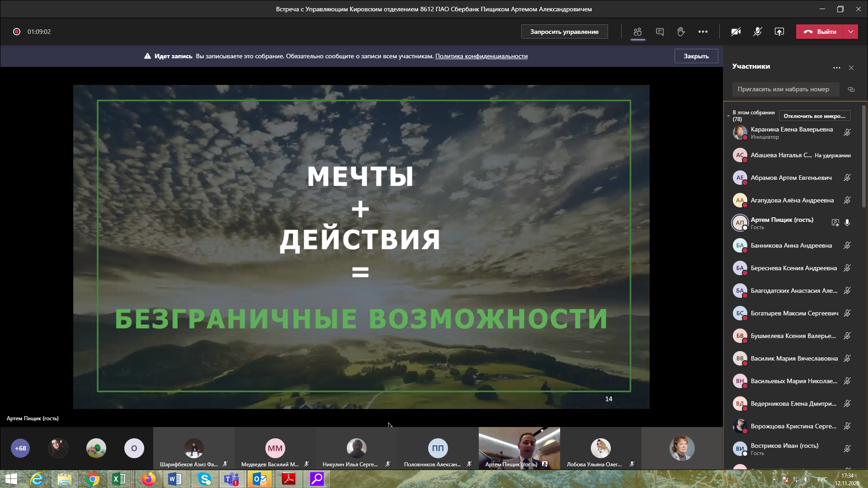This screenshot has height=488, width=868.
Task: Click the share screen icon
Action: coord(779,32)
